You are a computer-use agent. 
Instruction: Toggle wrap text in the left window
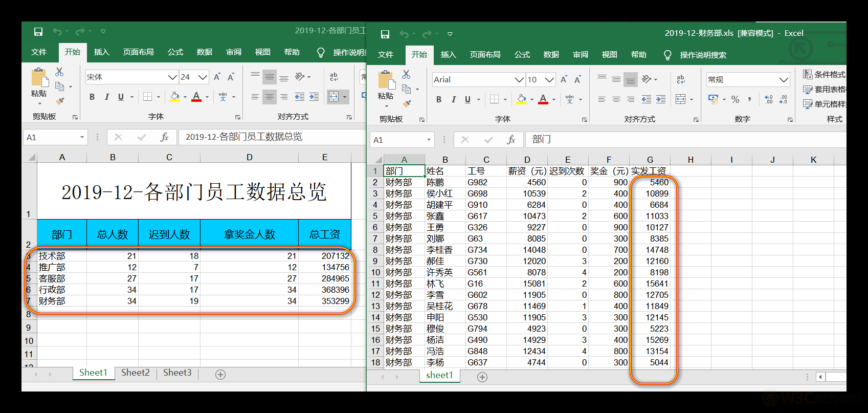[x=334, y=77]
